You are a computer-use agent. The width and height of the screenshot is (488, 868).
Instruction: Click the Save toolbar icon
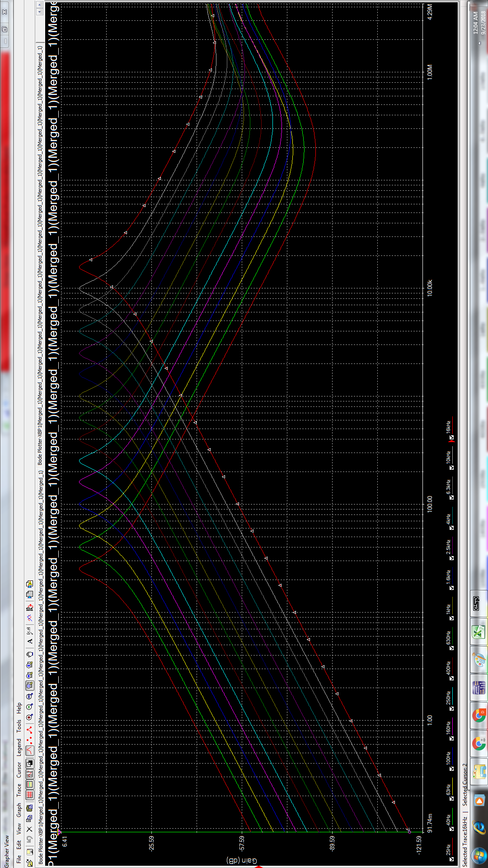(x=29, y=852)
